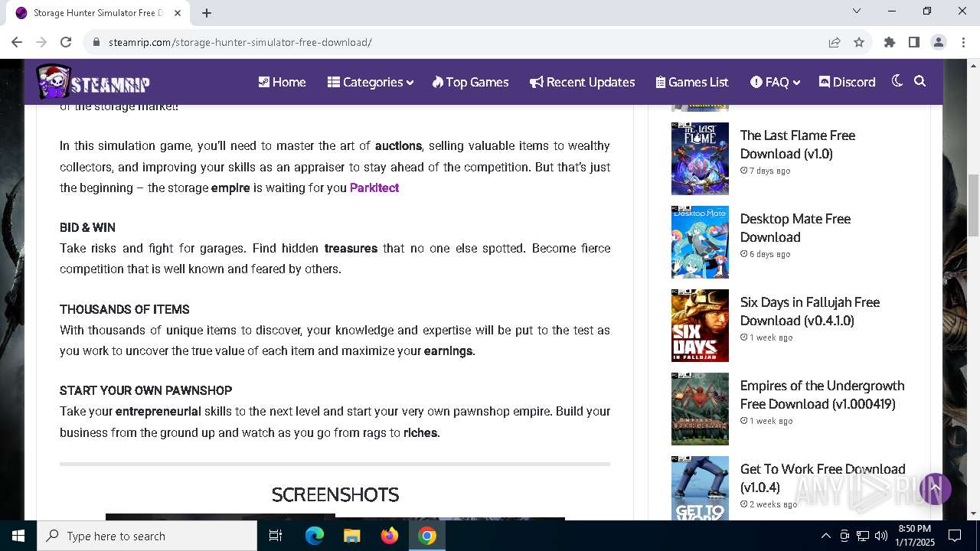Image resolution: width=980 pixels, height=551 pixels.
Task: Click the THOUSANDS OF ITEMS heading
Action: tap(125, 309)
